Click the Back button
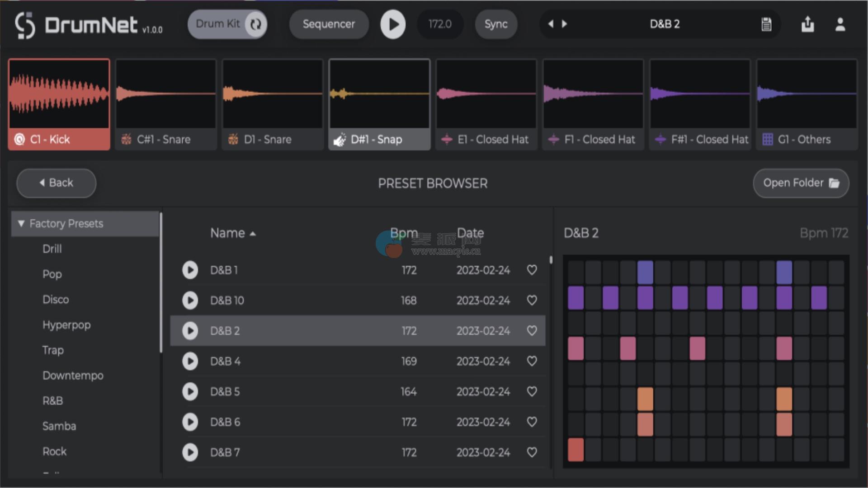The image size is (868, 488). click(56, 183)
